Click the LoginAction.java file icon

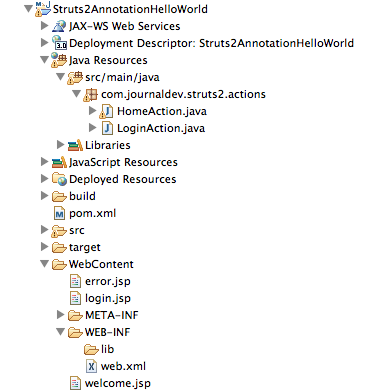[107, 128]
